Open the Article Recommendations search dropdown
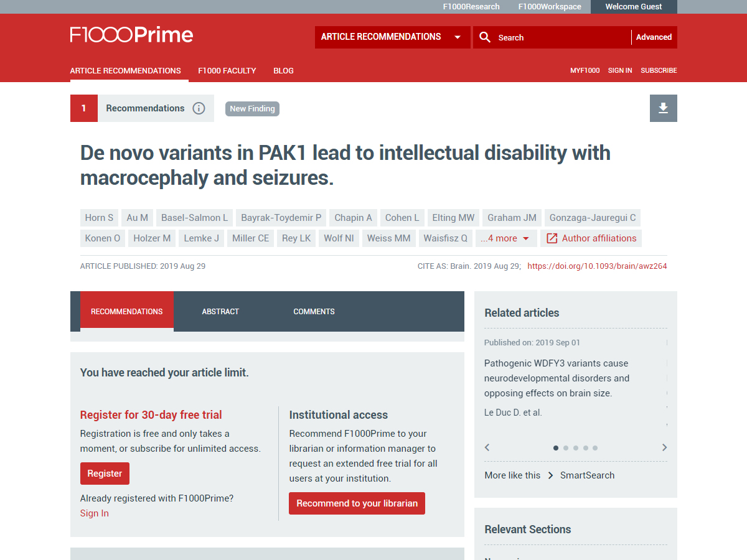The height and width of the screenshot is (560, 747). point(392,37)
